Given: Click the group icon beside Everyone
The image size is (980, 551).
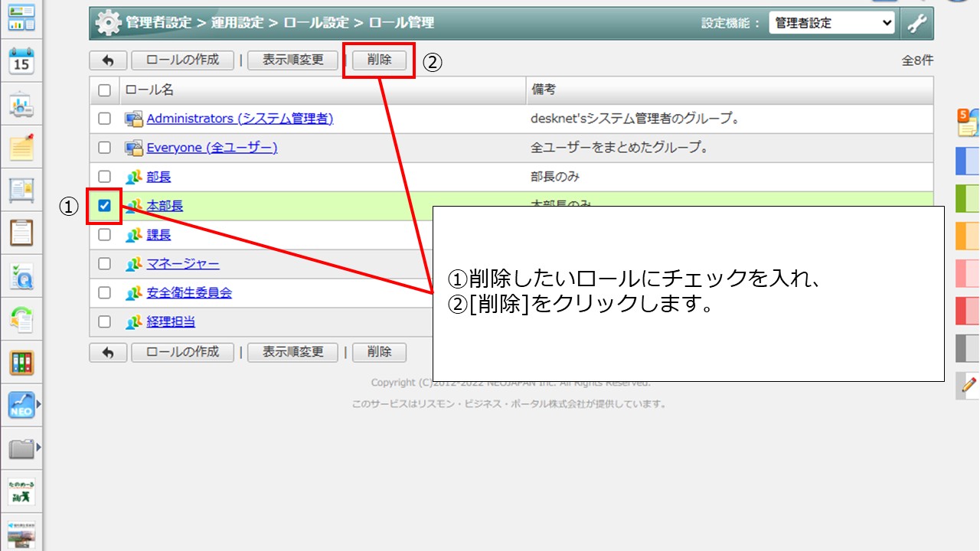Looking at the screenshot, I should coord(134,148).
